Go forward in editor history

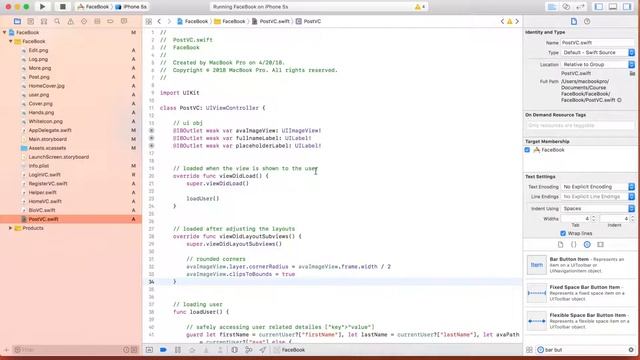[x=169, y=21]
